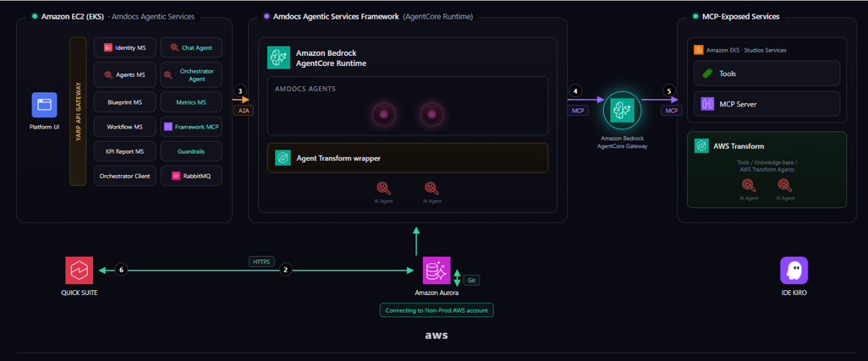Select the Guardrails box
The width and height of the screenshot is (868, 361).
click(x=191, y=151)
